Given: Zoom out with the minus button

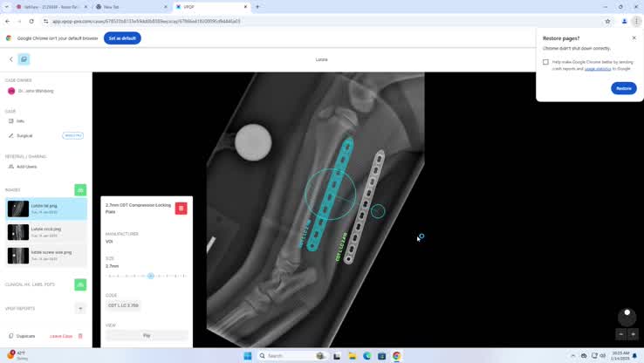Looking at the screenshot, I should pos(621,334).
